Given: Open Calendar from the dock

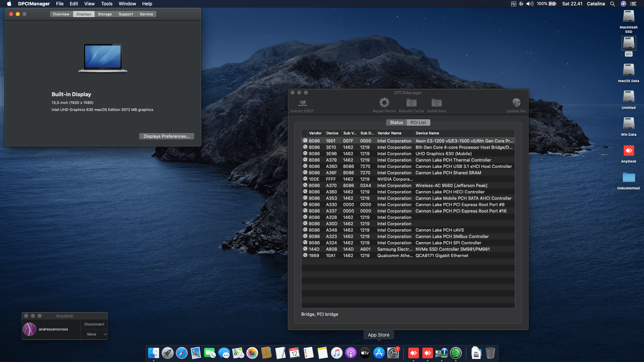Looking at the screenshot, I should 294,353.
